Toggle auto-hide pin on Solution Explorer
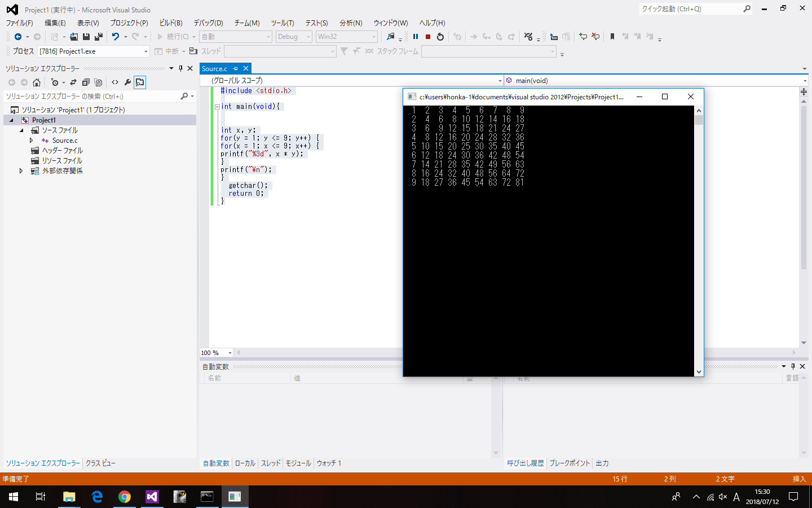The height and width of the screenshot is (508, 812). (180, 68)
